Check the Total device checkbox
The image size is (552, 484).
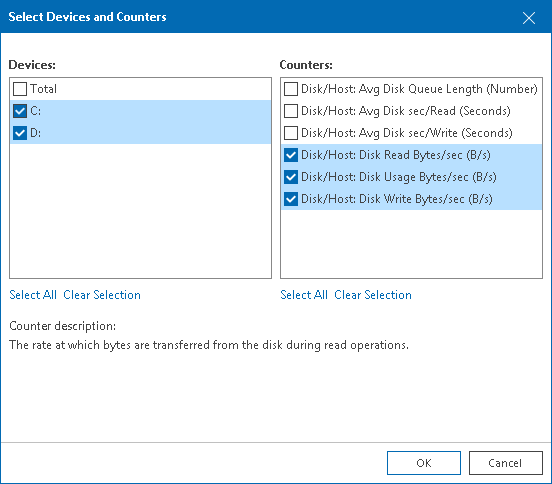click(20, 89)
